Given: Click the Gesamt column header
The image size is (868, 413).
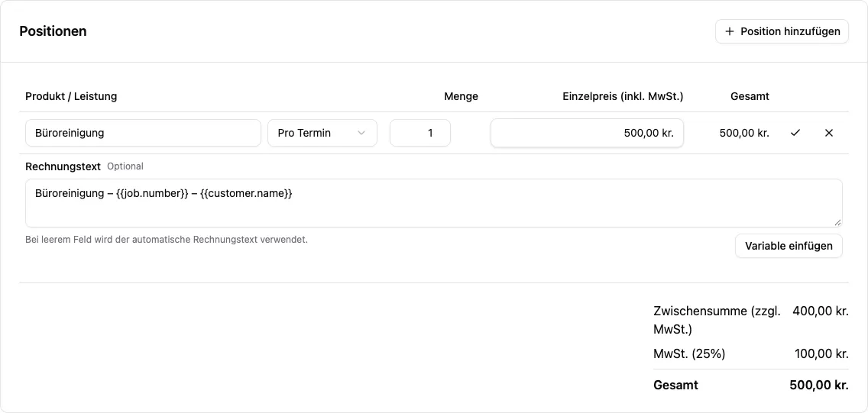Looking at the screenshot, I should point(750,97).
